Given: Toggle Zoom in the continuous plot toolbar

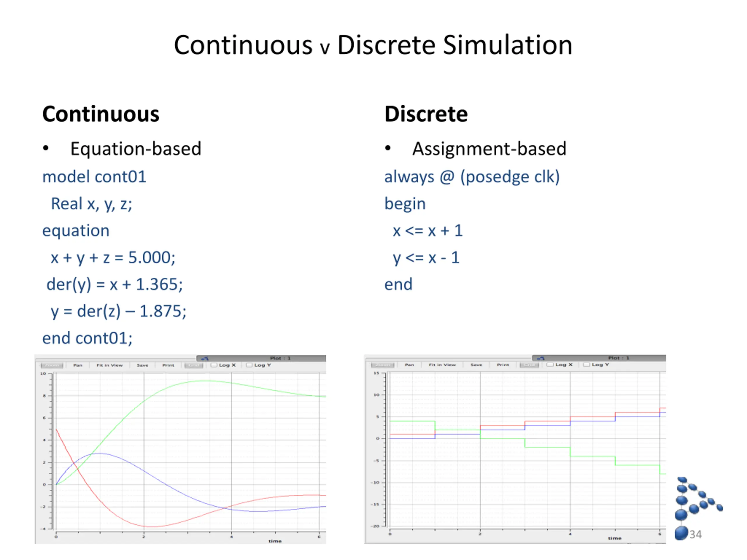Looking at the screenshot, I should [x=52, y=365].
